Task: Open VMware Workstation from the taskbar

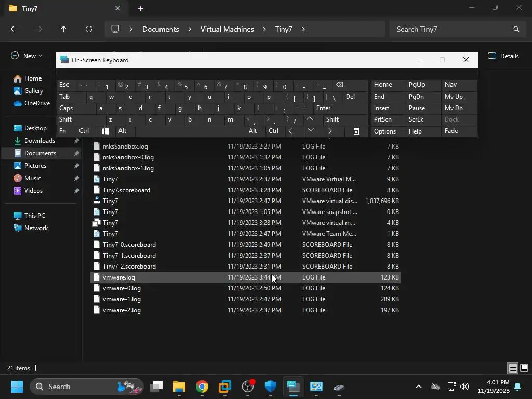Action: click(x=224, y=387)
